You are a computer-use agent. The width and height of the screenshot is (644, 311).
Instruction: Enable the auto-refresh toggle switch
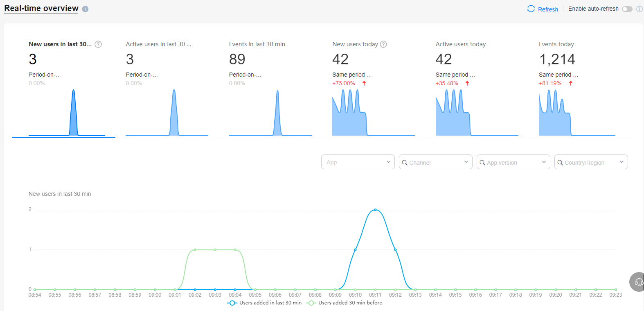pyautogui.click(x=627, y=9)
